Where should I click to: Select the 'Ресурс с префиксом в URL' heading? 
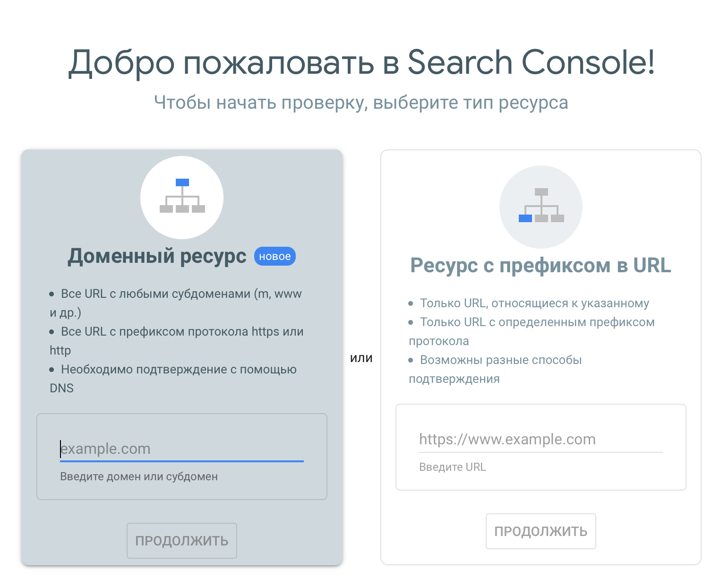click(x=541, y=265)
